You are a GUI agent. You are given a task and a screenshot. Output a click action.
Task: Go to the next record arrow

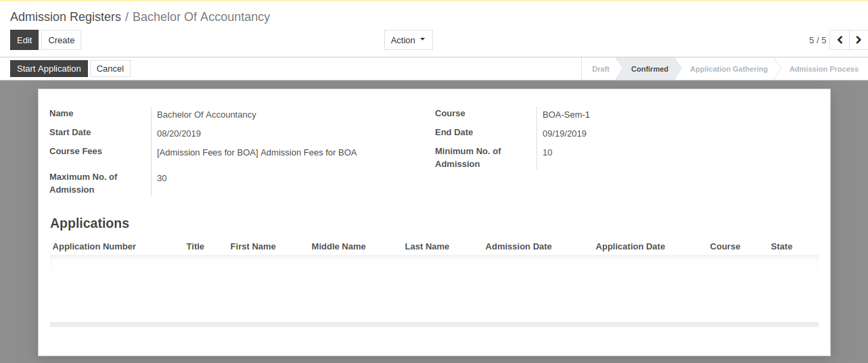[x=859, y=40]
